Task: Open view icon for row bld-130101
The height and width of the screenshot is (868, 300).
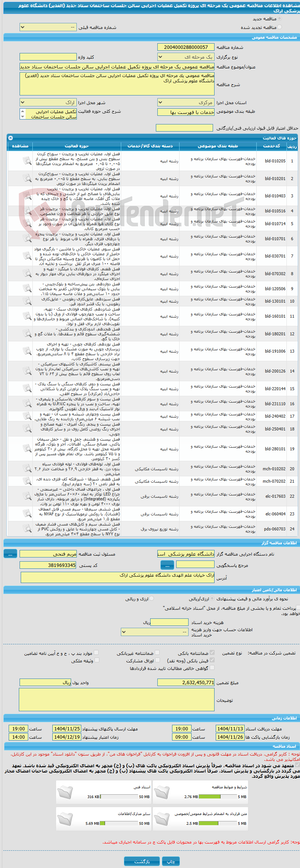Action: click(x=27, y=301)
